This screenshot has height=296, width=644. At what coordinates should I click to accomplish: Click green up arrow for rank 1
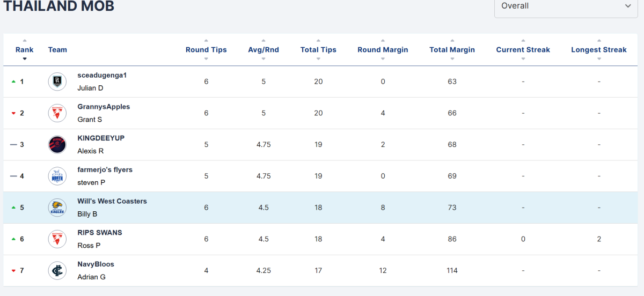point(13,82)
